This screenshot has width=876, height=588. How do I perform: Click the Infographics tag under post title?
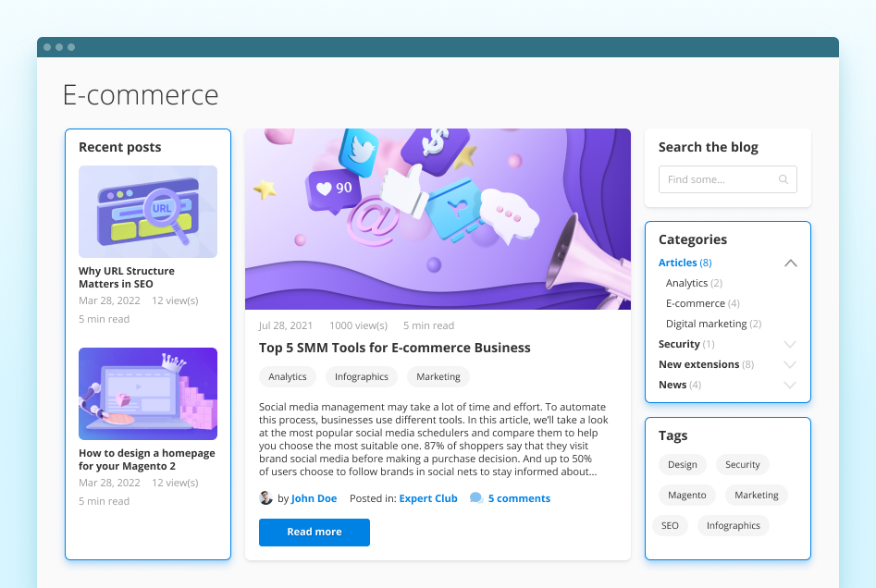362,377
